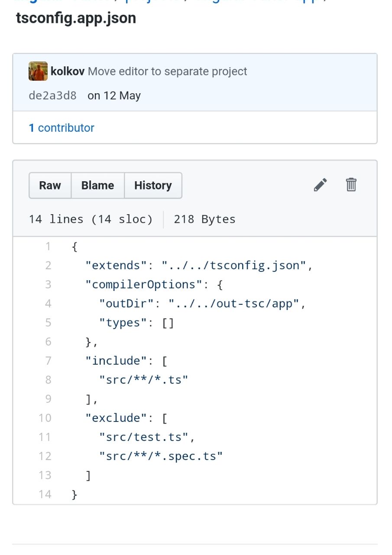
Task: Select line number 2 with extends
Action: [48, 265]
